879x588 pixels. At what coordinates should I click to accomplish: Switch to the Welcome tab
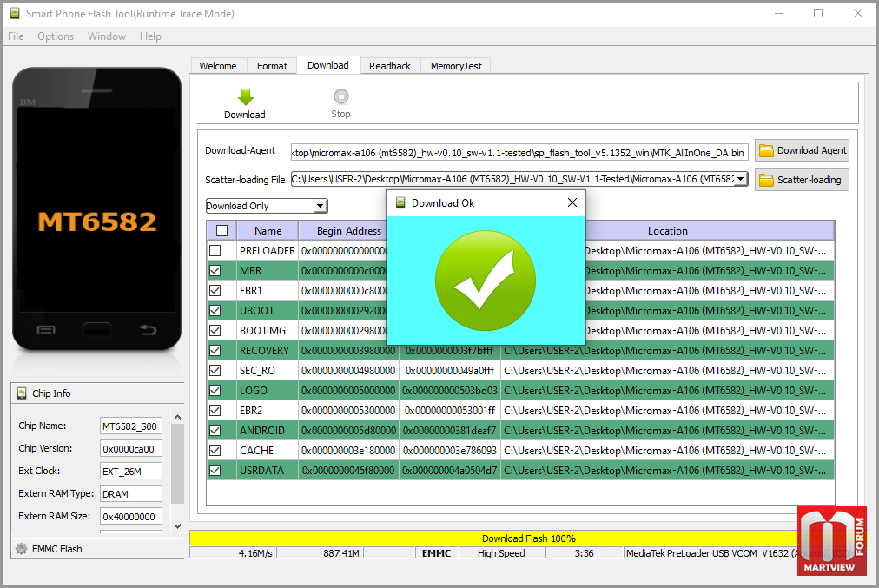click(x=218, y=66)
